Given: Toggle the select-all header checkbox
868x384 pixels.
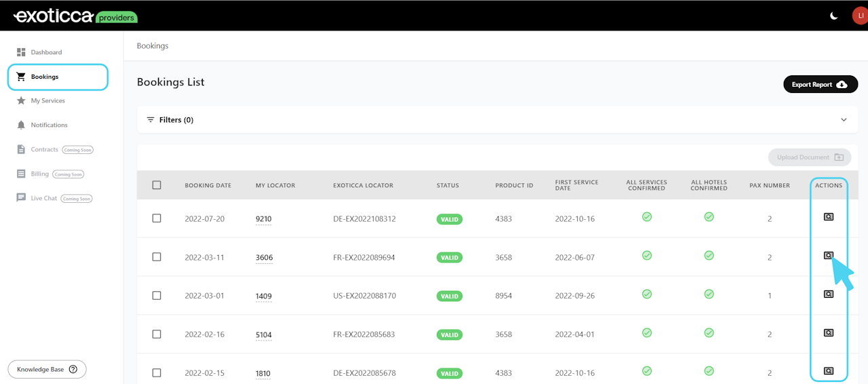Looking at the screenshot, I should 157,185.
